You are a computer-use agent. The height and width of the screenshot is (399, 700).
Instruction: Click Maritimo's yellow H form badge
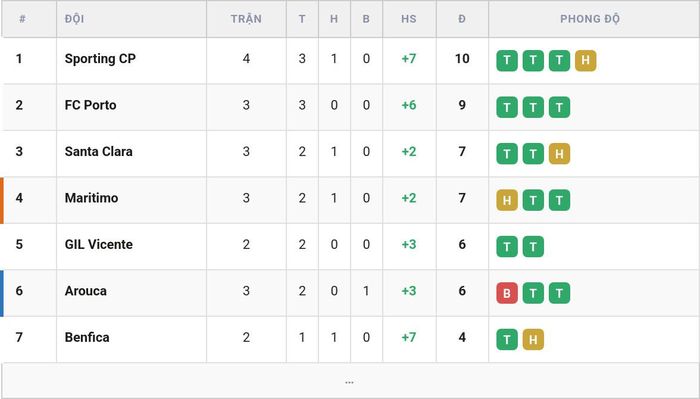(507, 200)
